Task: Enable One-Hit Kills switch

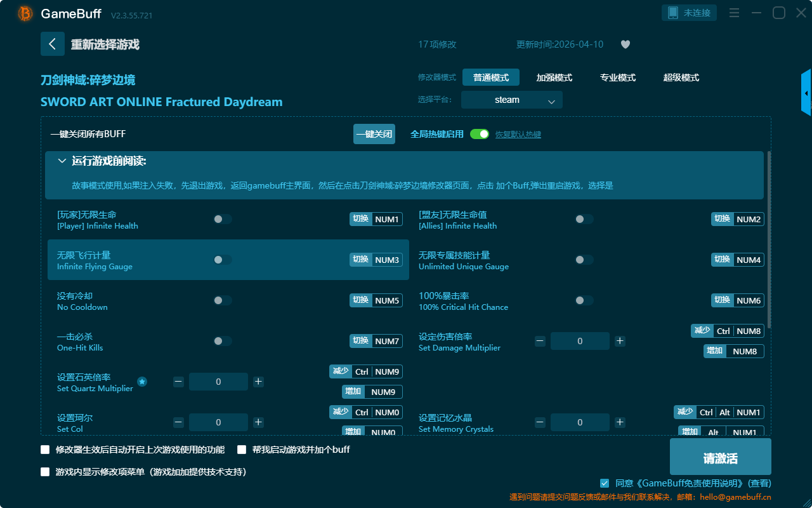Action: tap(223, 341)
